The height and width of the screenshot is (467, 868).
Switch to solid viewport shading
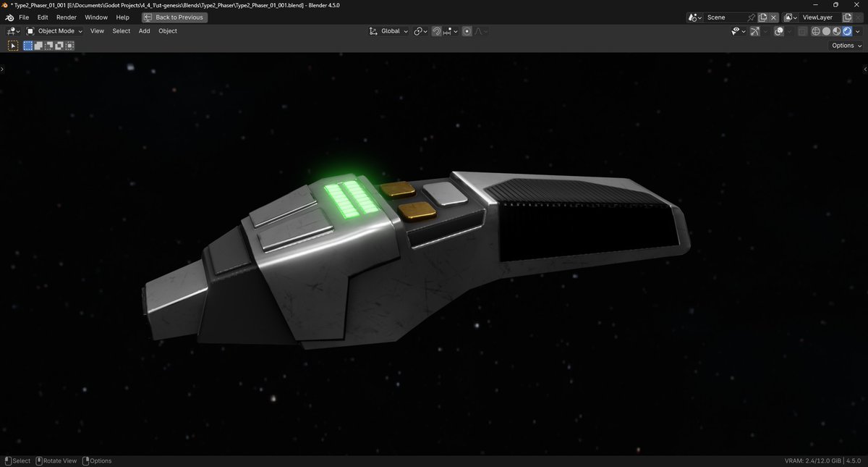[826, 31]
